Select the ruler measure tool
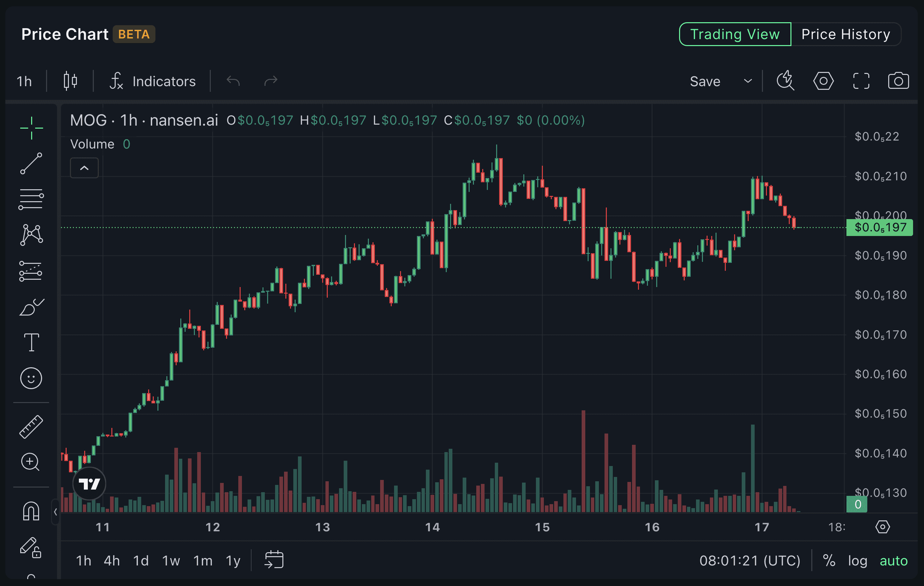Image resolution: width=924 pixels, height=586 pixels. (x=31, y=427)
